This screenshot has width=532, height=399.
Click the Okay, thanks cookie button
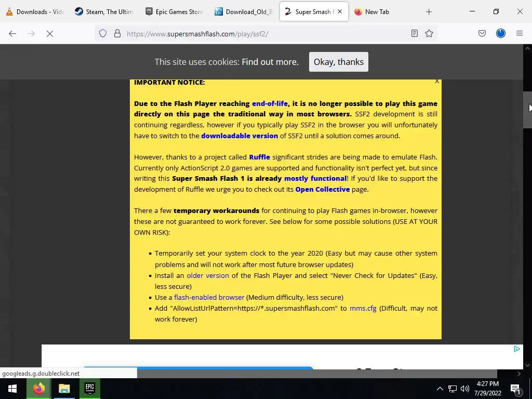339,62
